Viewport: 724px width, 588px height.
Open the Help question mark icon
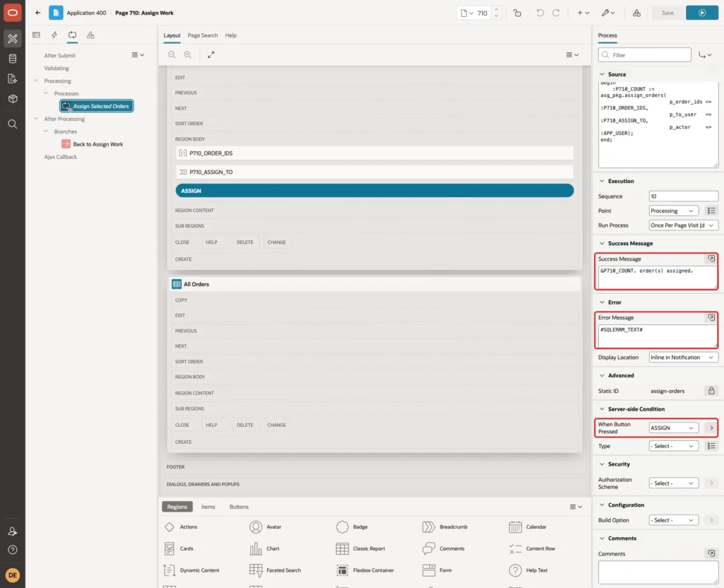[13, 550]
